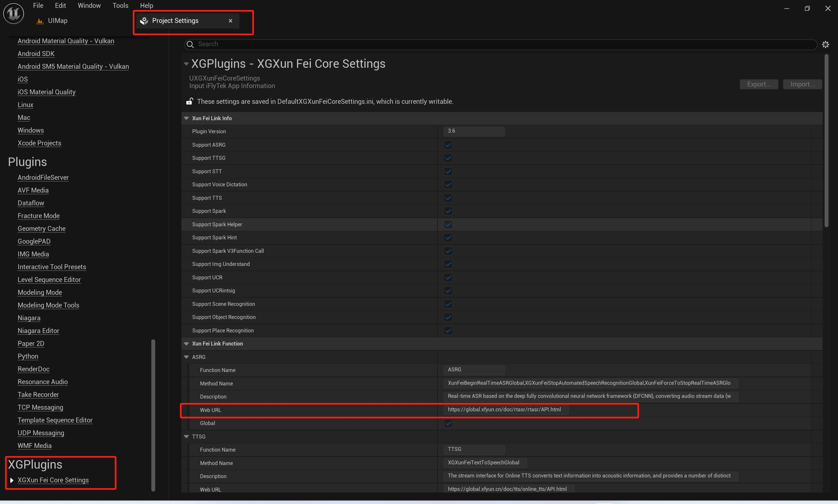This screenshot has height=504, width=838.
Task: Switch to the UIMap tab
Action: click(x=58, y=21)
